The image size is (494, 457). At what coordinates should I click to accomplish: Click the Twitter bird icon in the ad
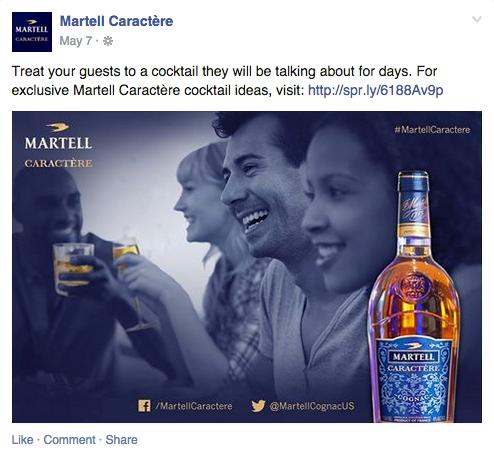point(258,406)
